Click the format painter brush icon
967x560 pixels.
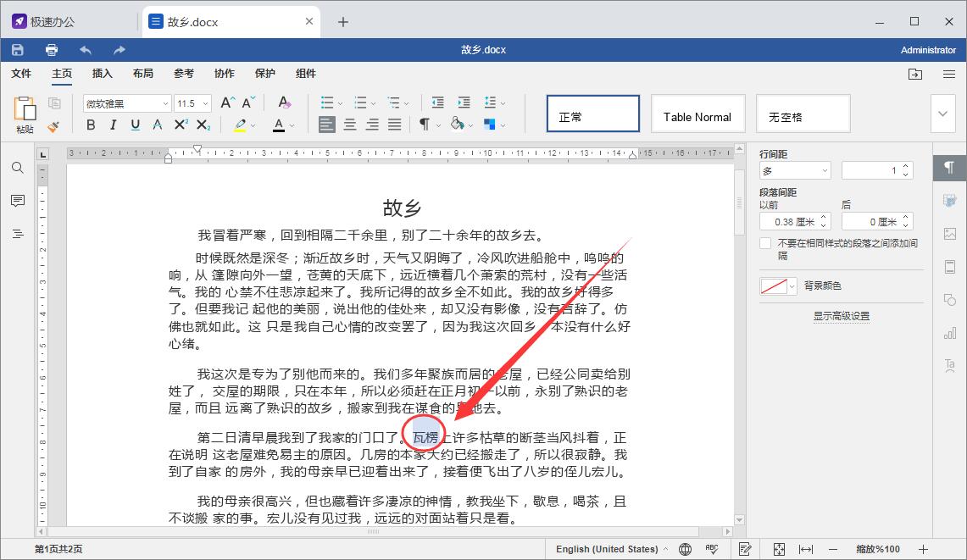[53, 126]
